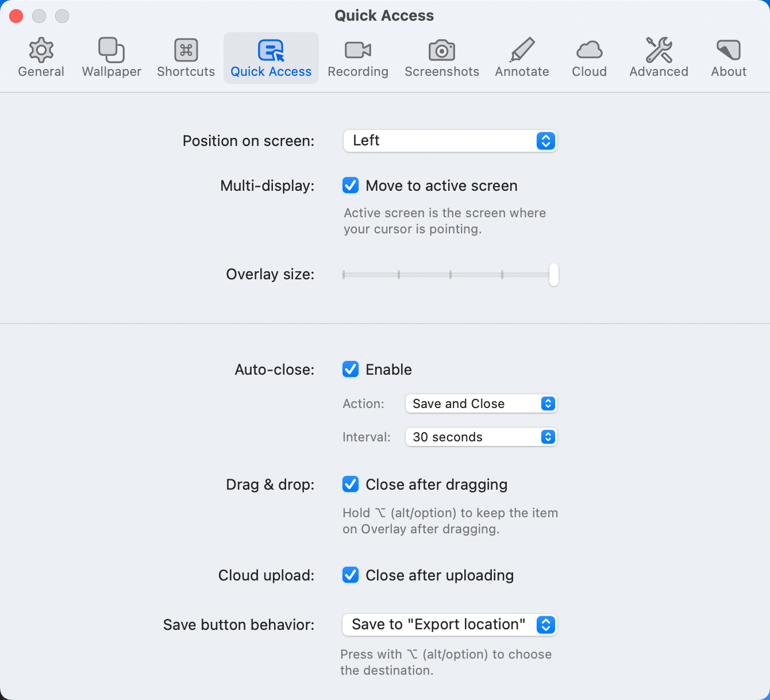The width and height of the screenshot is (770, 700).
Task: Select the Quick Access tab
Action: [271, 57]
